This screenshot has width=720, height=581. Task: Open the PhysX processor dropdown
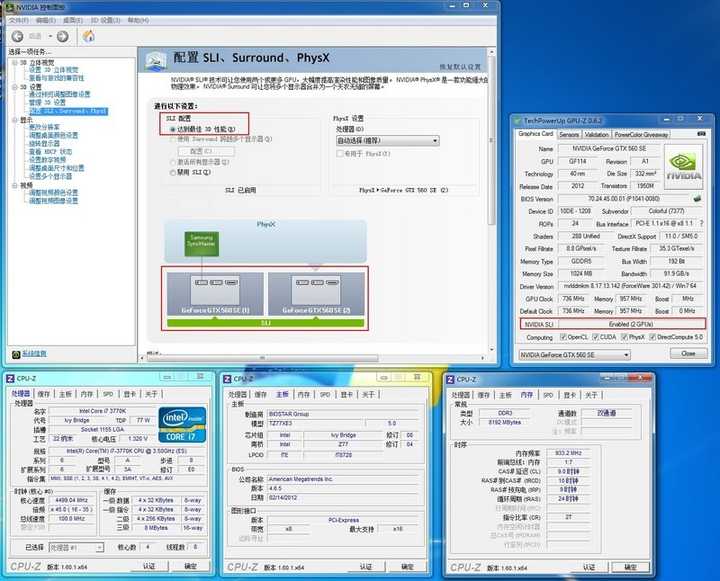(x=387, y=141)
